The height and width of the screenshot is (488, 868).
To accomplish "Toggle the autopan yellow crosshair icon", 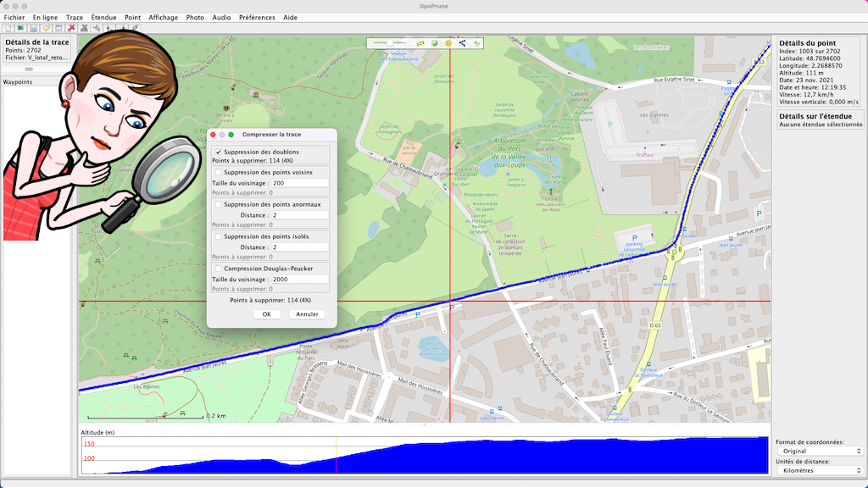I will [x=448, y=43].
